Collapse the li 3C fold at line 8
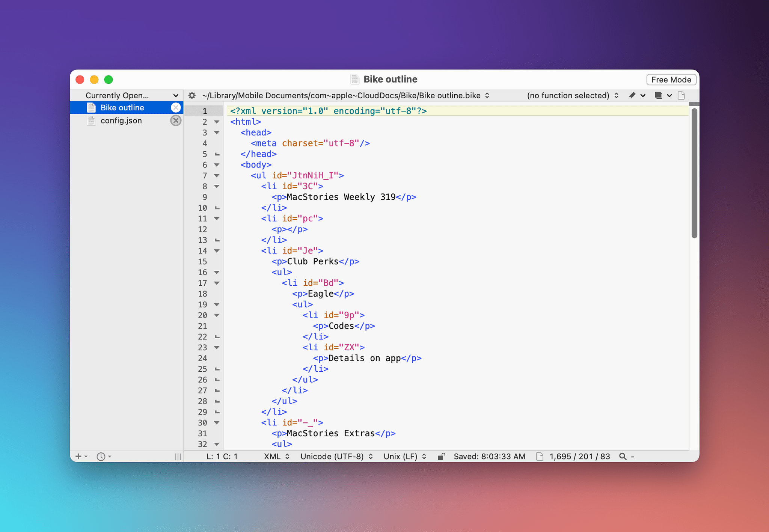Screen dimensions: 769x532 pyautogui.click(x=217, y=186)
